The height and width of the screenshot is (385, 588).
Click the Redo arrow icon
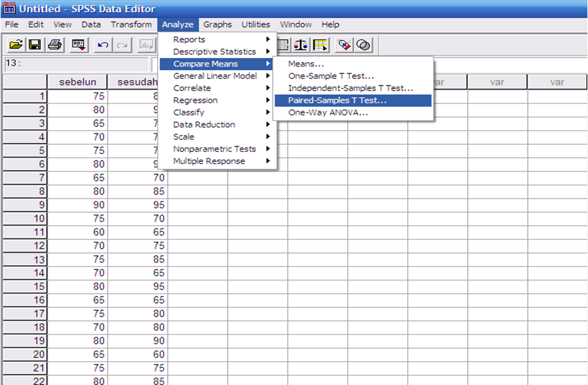122,45
